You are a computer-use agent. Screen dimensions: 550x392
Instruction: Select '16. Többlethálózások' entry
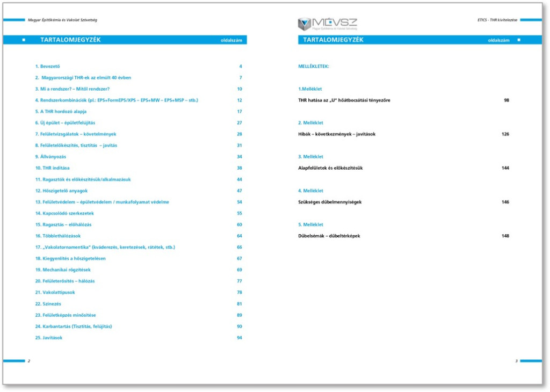(x=58, y=236)
